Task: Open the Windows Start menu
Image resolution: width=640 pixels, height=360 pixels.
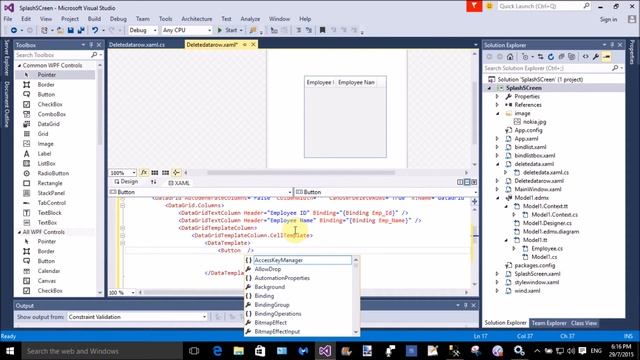Action: 10,351
